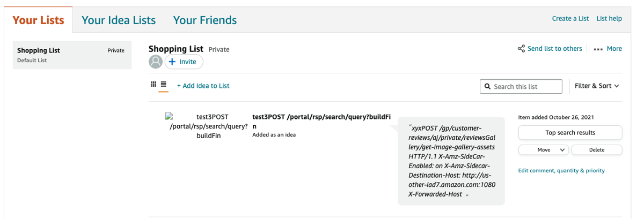Click the three-dots More icon

[x=598, y=49]
